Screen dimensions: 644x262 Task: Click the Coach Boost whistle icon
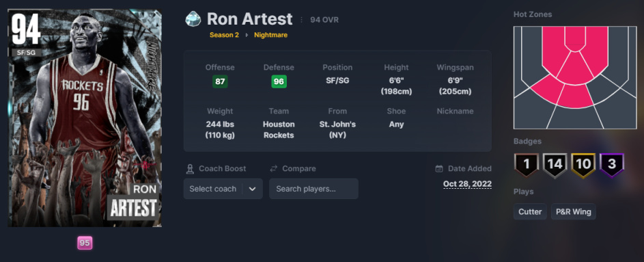(x=190, y=169)
